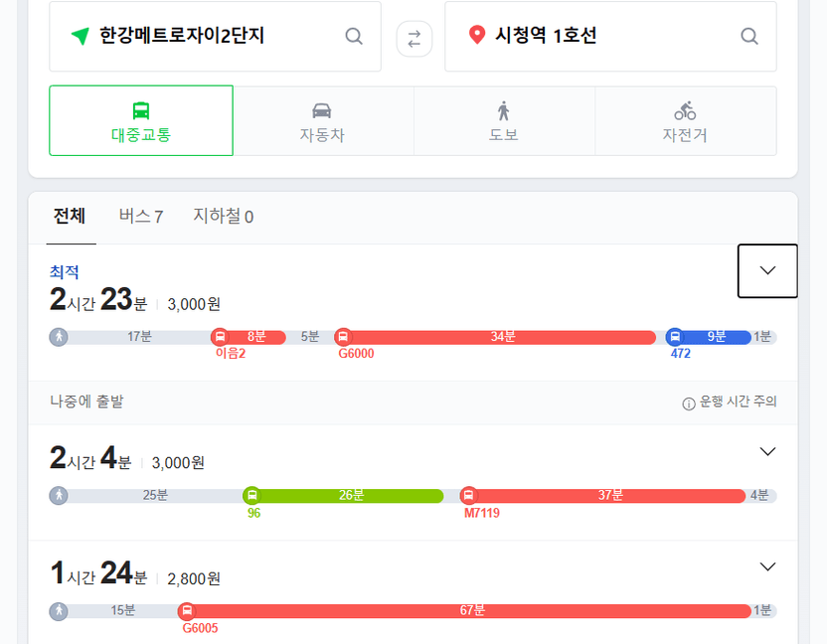Click the red destination pin icon

coord(477,35)
